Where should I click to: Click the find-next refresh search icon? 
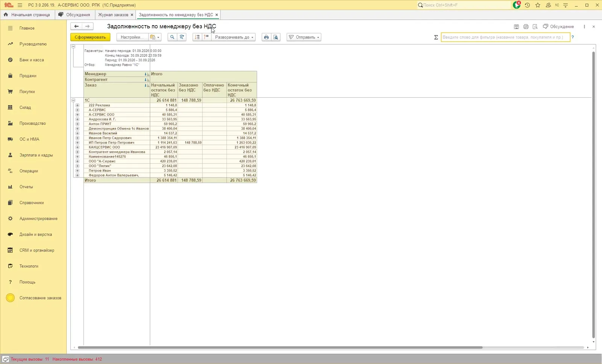(182, 37)
